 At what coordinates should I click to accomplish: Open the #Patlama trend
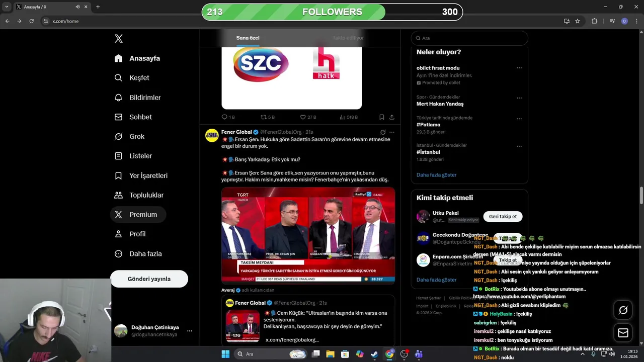coord(428,125)
